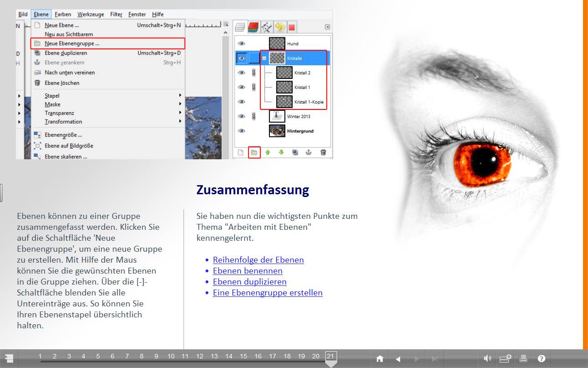Toggle visibility of Kristall 1-Kopie layer
This screenshot has width=588, height=368.
242,102
